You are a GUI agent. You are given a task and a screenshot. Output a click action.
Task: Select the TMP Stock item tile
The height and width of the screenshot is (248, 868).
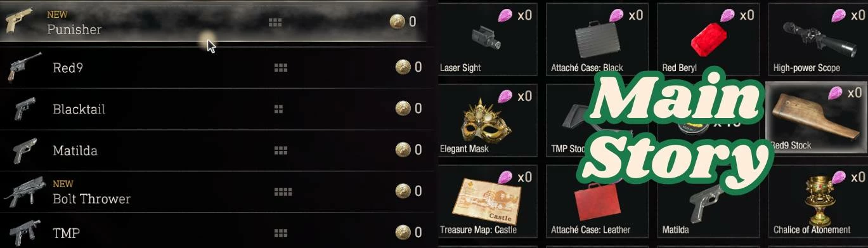pos(598,121)
